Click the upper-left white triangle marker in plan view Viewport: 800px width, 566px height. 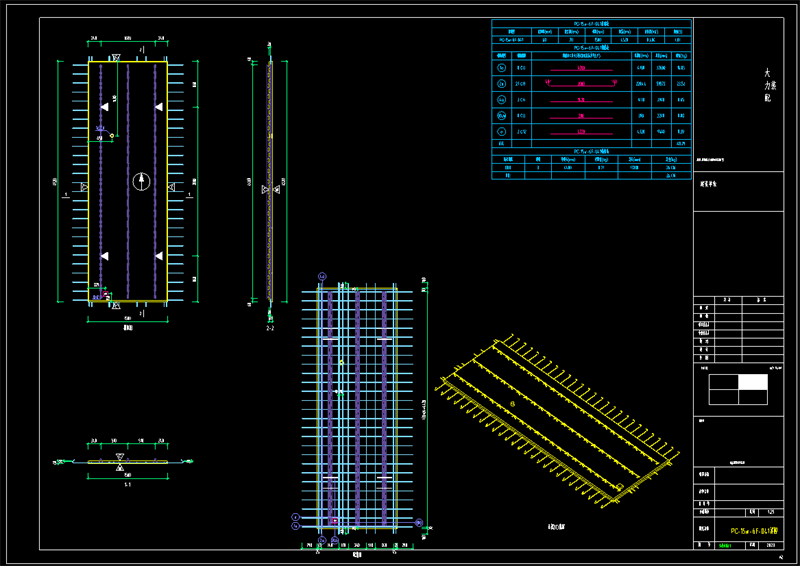105,107
